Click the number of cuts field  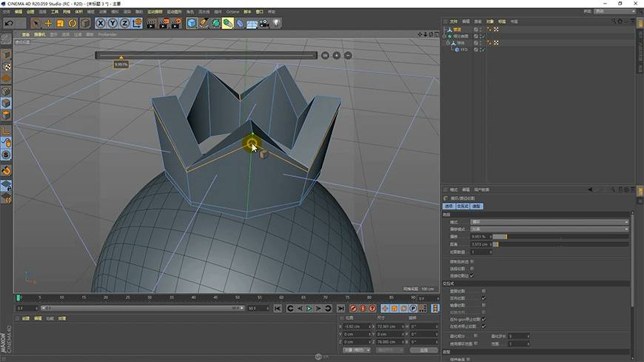click(x=481, y=252)
